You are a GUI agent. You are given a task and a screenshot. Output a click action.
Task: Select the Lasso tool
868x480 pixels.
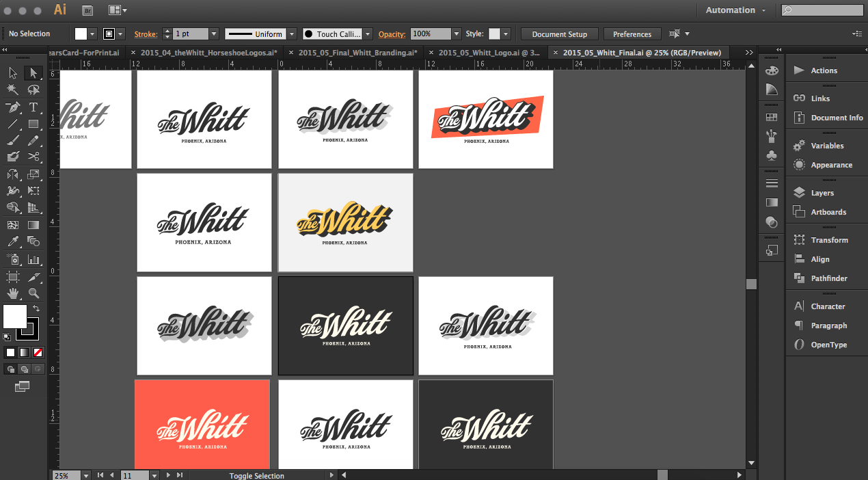click(x=33, y=90)
